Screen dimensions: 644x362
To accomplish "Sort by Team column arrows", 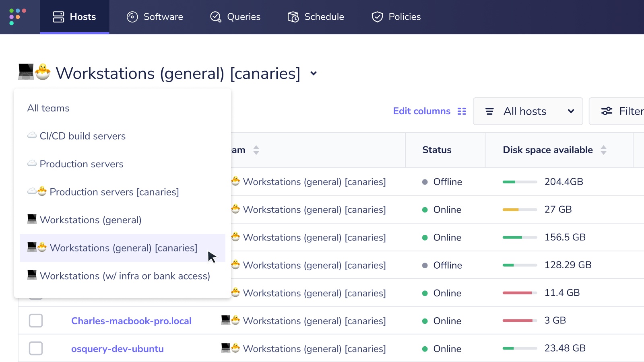I will 256,150.
